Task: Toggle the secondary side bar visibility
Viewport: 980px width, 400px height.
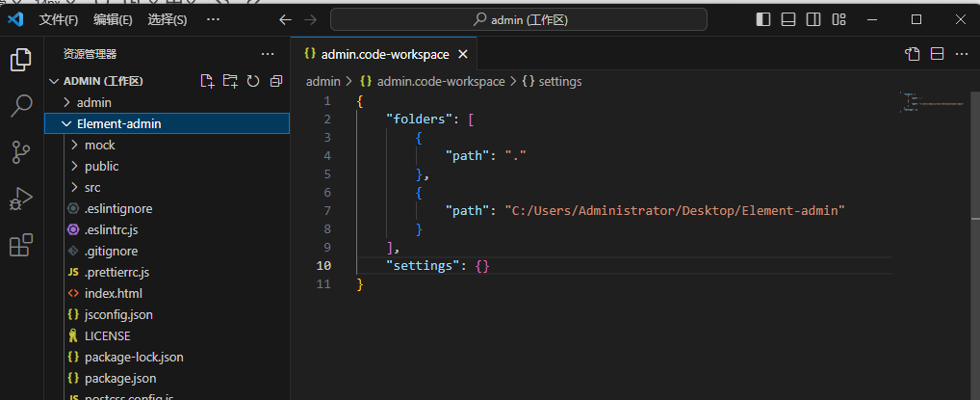Action: 813,19
